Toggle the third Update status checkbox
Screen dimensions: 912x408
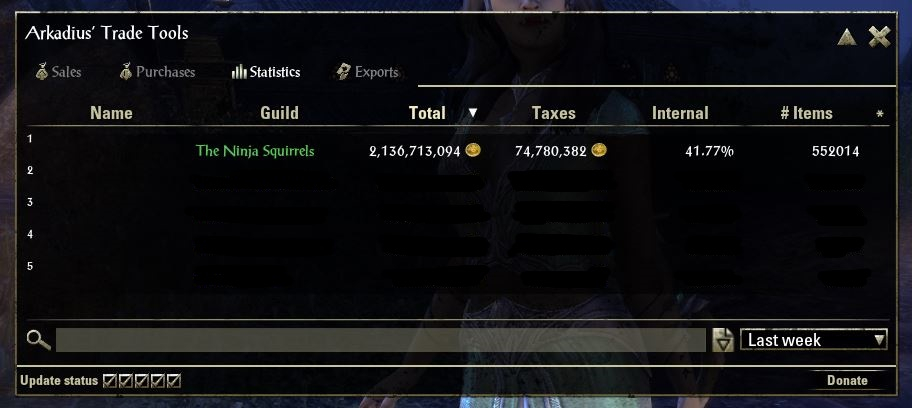[x=142, y=381]
